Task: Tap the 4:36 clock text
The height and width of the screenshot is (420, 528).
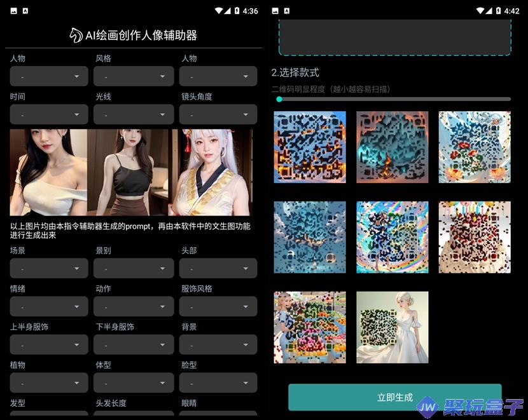Action: pos(250,11)
